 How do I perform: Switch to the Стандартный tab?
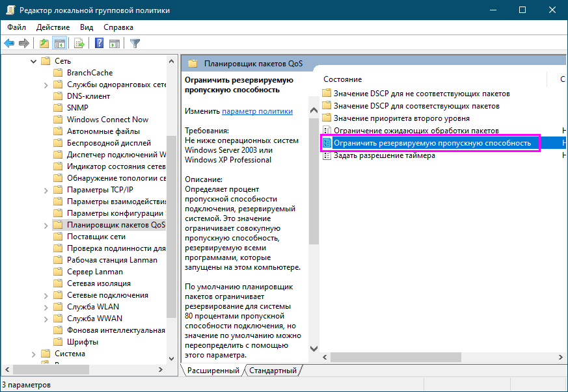pyautogui.click(x=273, y=371)
